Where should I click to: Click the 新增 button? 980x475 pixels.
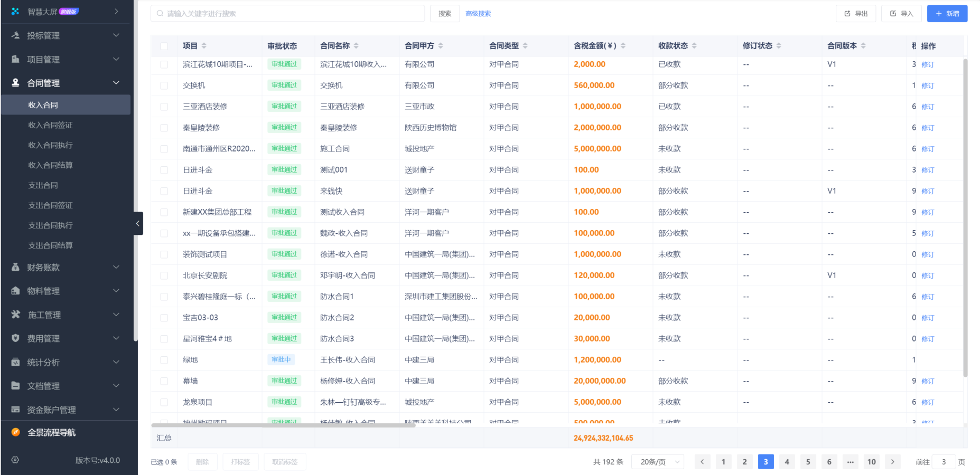(x=947, y=13)
